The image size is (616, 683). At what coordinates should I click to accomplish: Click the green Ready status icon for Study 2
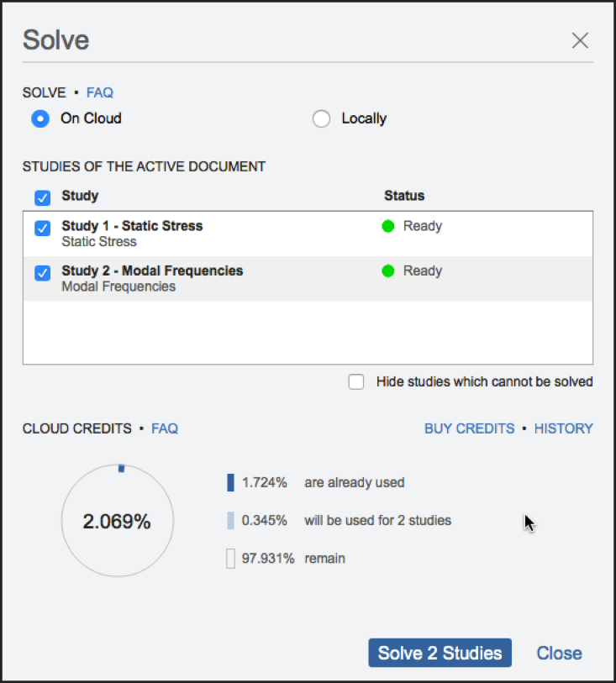388,271
